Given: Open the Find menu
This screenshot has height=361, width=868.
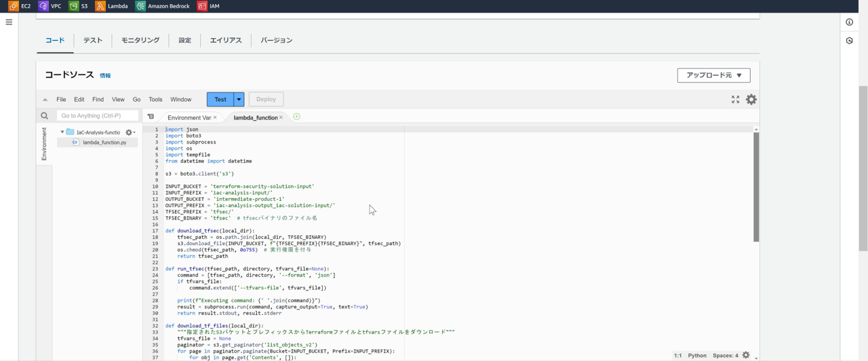Looking at the screenshot, I should pos(98,100).
